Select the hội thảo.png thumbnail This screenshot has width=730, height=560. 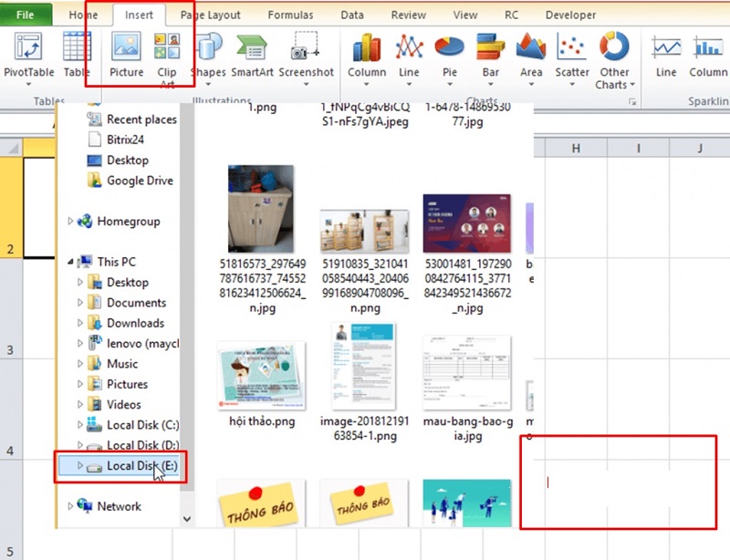coord(261,376)
